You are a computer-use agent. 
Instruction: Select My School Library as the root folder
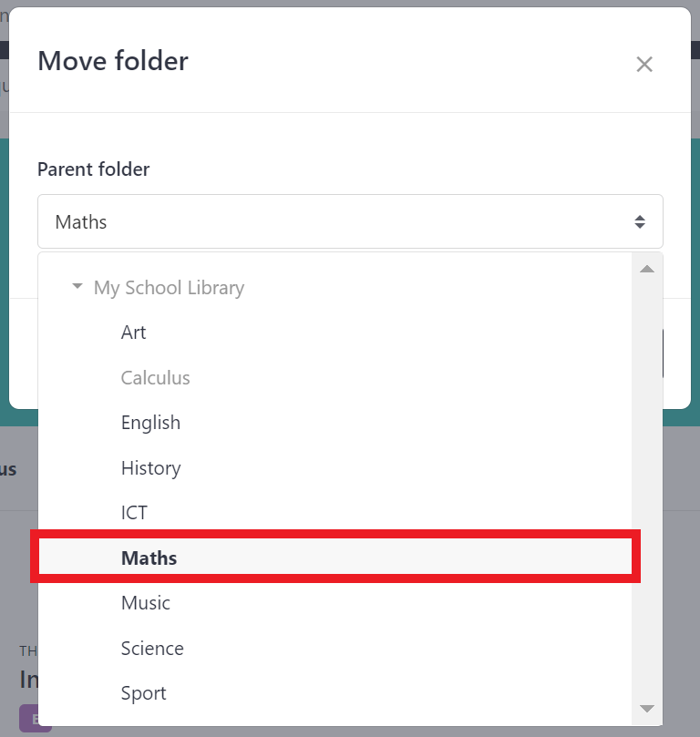[169, 287]
